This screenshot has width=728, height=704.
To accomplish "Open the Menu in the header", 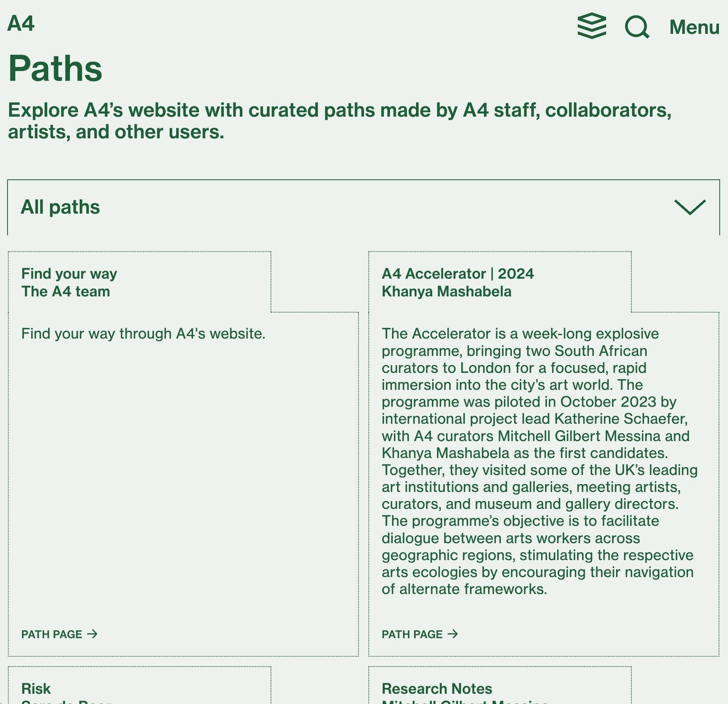I will point(694,27).
